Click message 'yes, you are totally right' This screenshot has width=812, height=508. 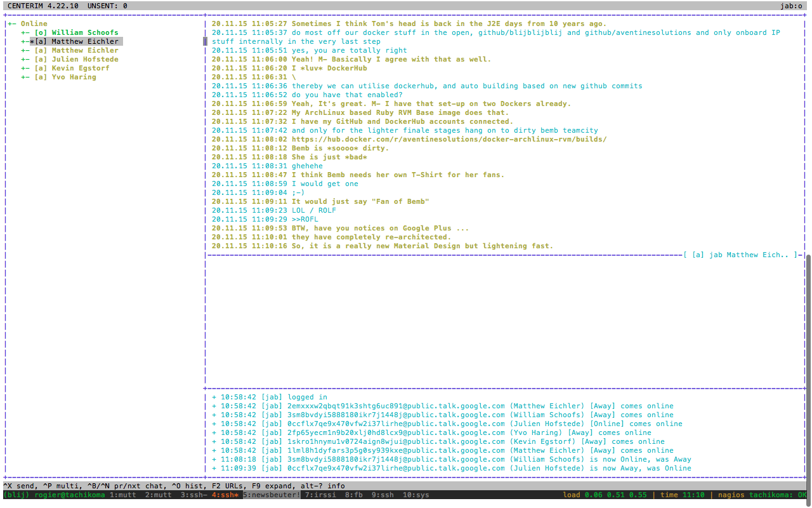point(350,50)
